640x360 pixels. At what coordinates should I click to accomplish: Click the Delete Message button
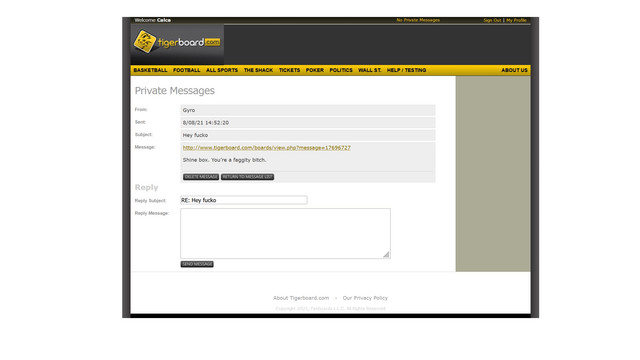201,177
